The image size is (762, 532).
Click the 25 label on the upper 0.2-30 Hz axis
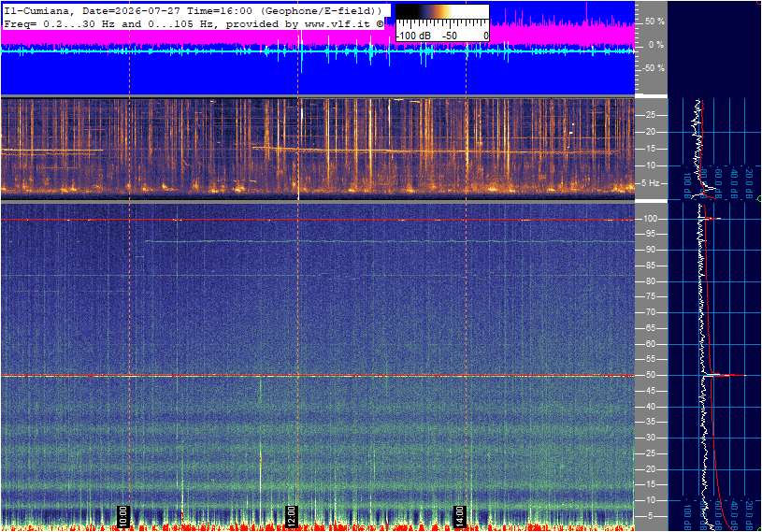tap(650, 115)
